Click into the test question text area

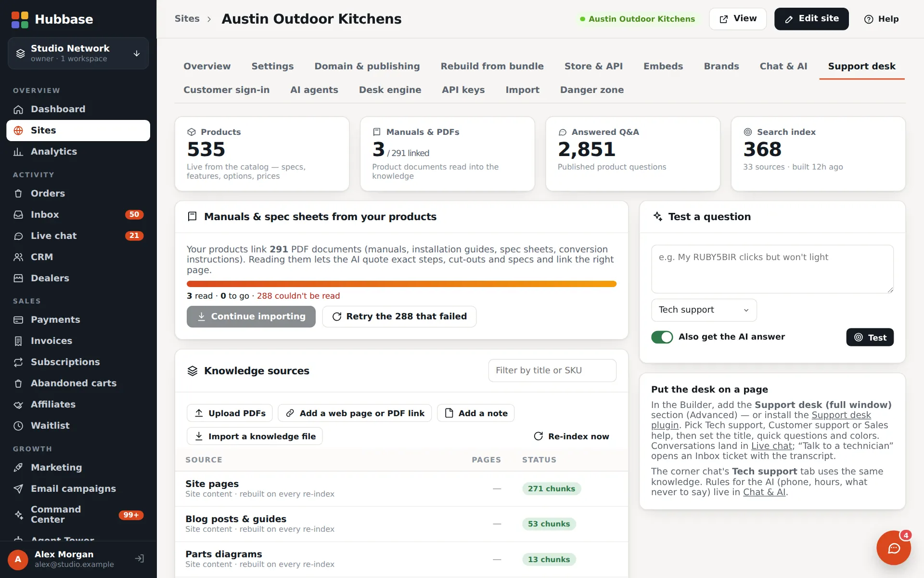tap(772, 269)
